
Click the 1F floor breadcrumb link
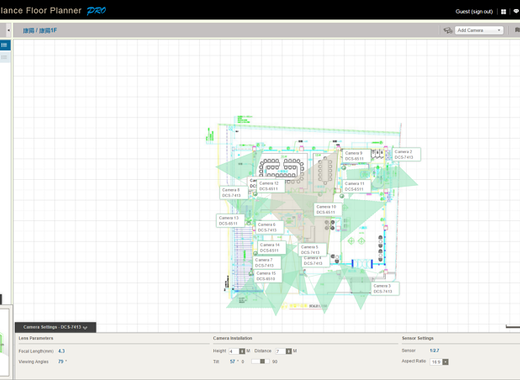coord(48,31)
